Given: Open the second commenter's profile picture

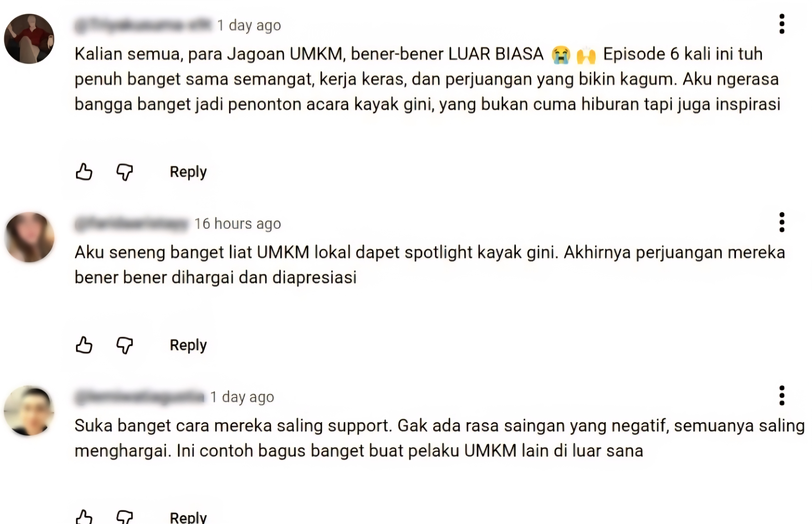Looking at the screenshot, I should coord(29,237).
